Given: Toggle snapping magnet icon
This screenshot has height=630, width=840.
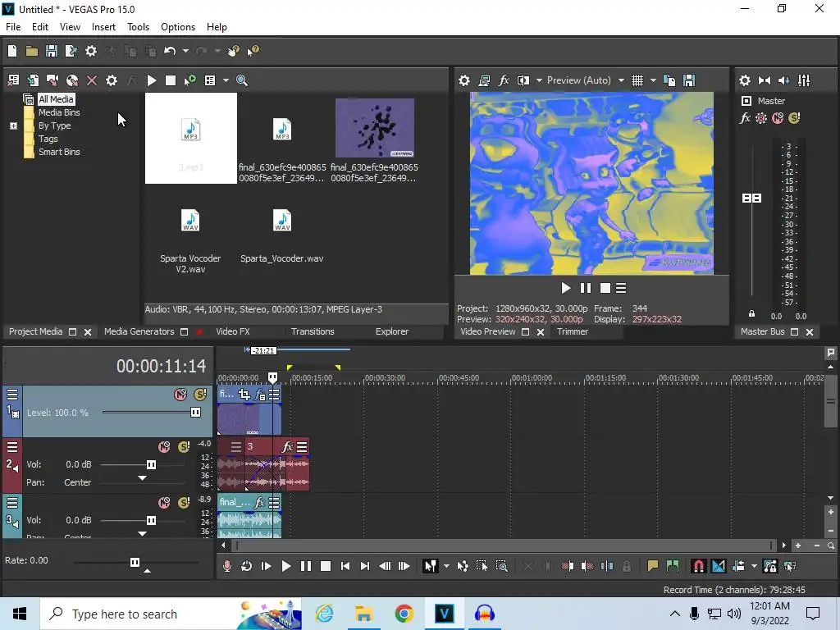Looking at the screenshot, I should [x=699, y=566].
